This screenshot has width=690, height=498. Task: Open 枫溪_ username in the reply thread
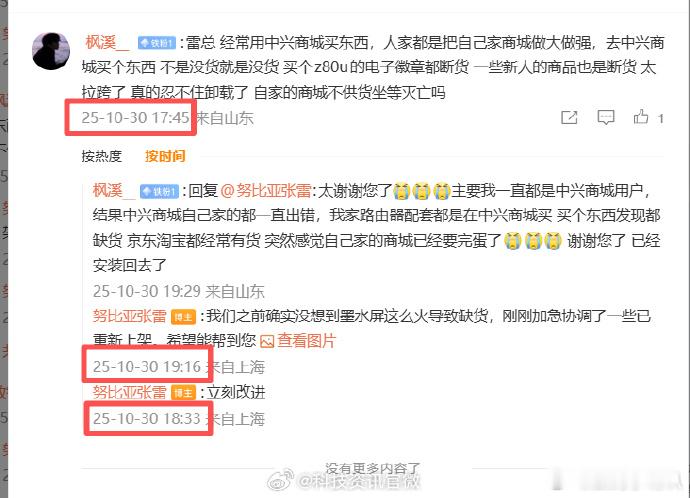point(114,191)
